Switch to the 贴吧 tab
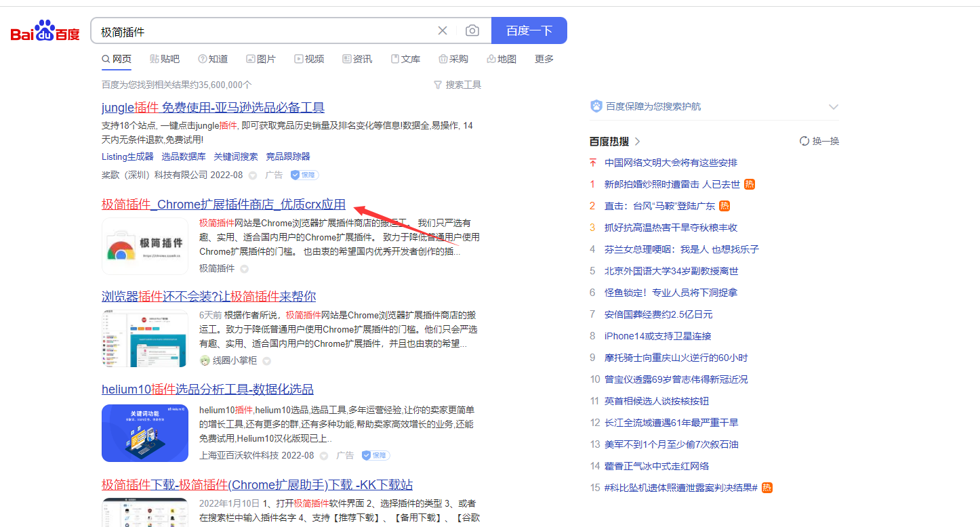This screenshot has width=980, height=527. [165, 59]
